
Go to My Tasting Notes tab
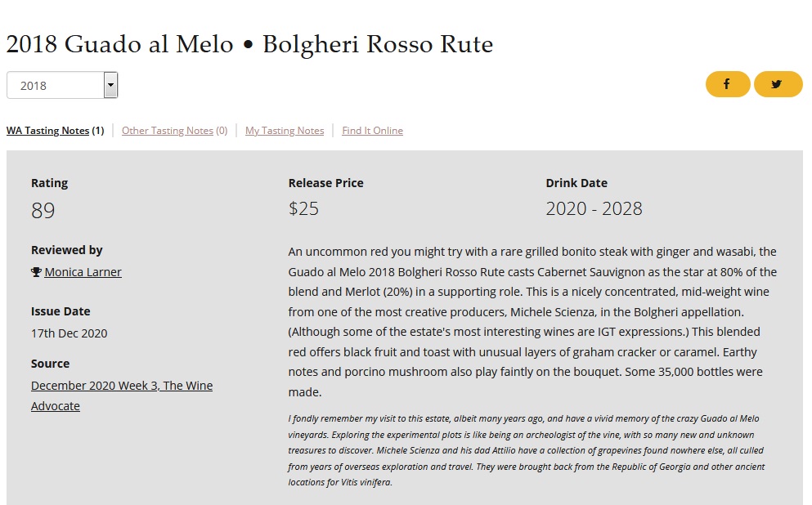coord(285,131)
